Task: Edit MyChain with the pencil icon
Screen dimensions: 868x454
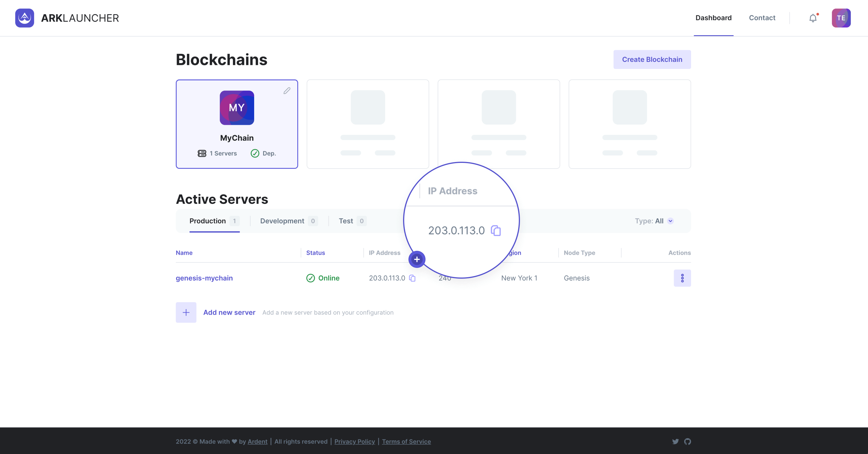Action: [287, 91]
